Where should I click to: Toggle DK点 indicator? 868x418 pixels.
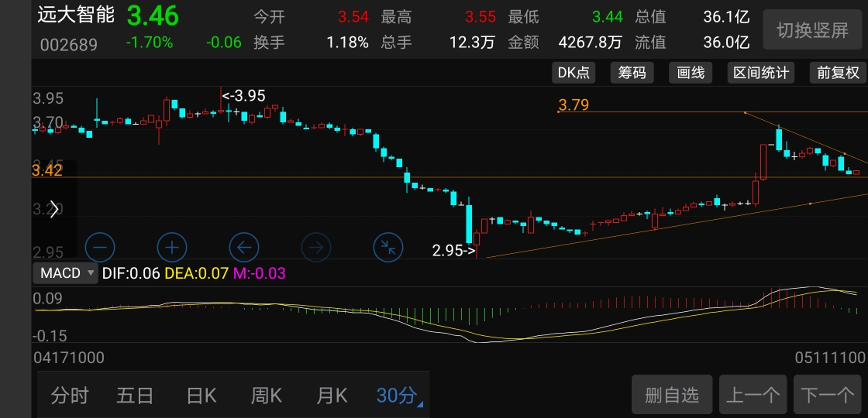pyautogui.click(x=573, y=73)
